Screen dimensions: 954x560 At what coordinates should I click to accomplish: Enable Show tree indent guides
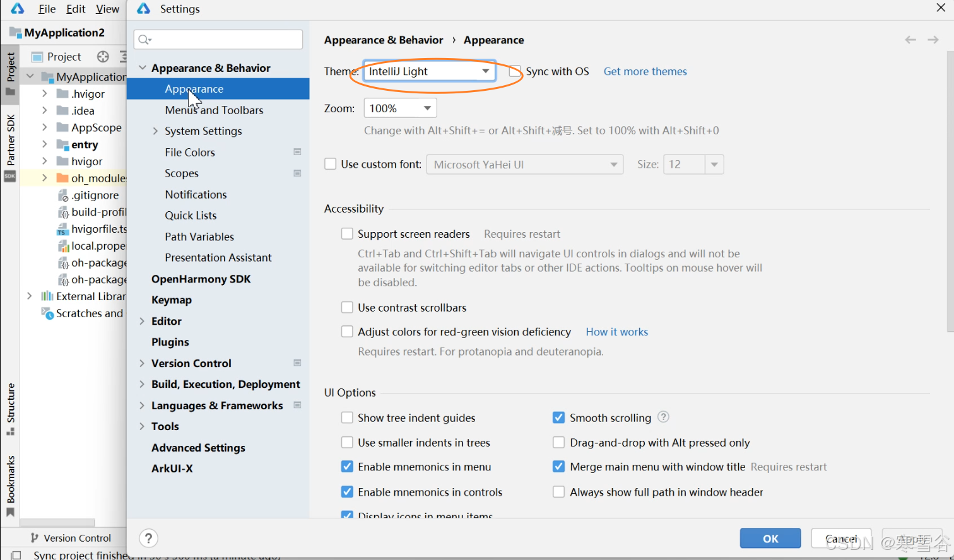347,417
